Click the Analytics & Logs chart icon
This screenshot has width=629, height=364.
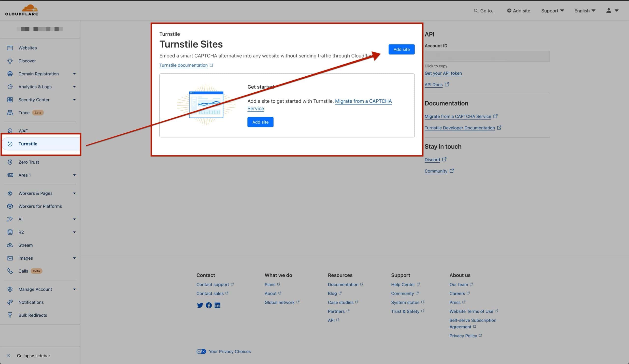point(10,87)
